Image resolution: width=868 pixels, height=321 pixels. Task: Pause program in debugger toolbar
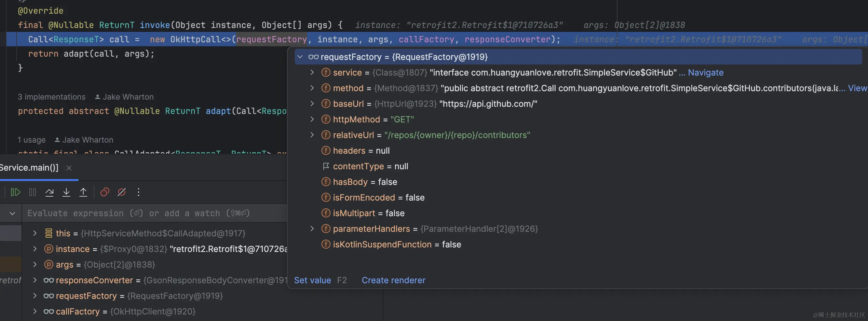[x=32, y=192]
